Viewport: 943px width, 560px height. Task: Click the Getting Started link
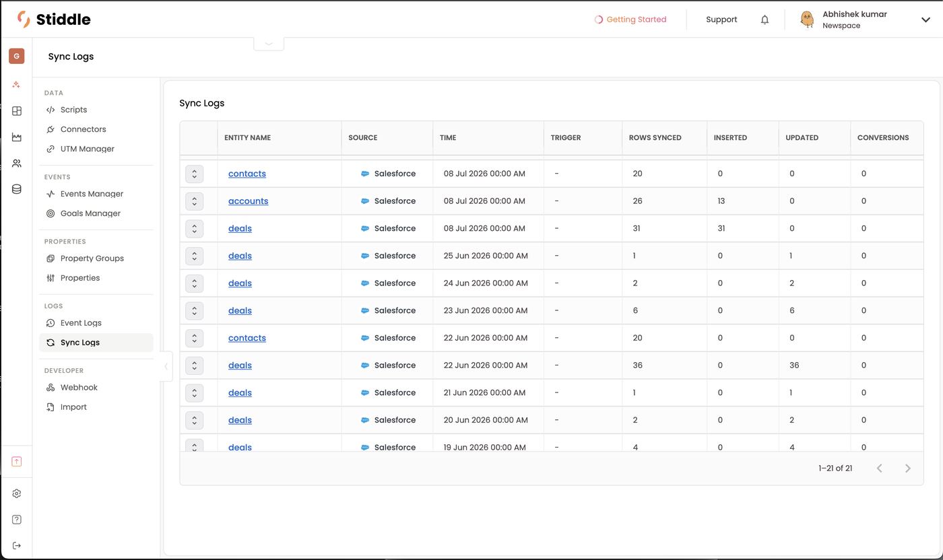click(630, 20)
